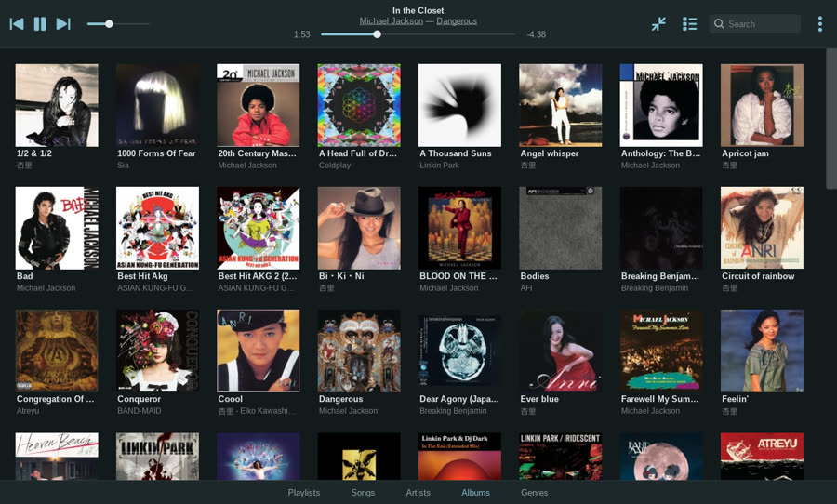The width and height of the screenshot is (837, 504).
Task: Open the Bi・Ki・Ni album cover
Action: pos(359,228)
